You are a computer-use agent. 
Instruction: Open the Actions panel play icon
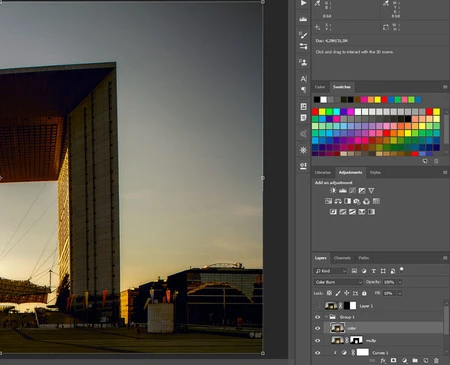click(x=303, y=3)
